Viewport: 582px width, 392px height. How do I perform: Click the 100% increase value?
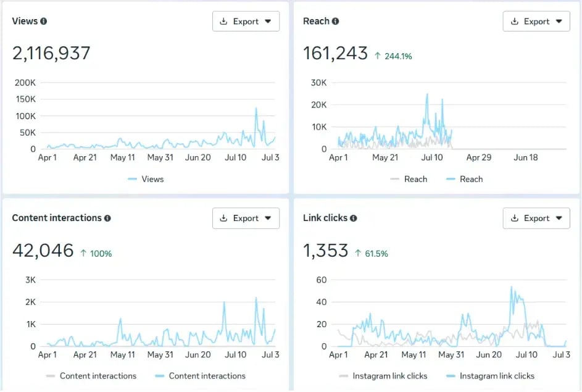click(101, 254)
